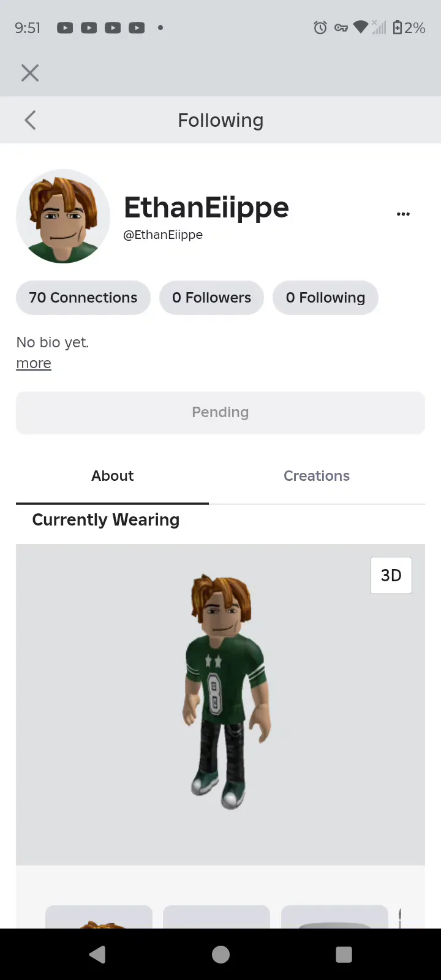
Task: Go back using the left chevron arrow
Action: pyautogui.click(x=30, y=120)
